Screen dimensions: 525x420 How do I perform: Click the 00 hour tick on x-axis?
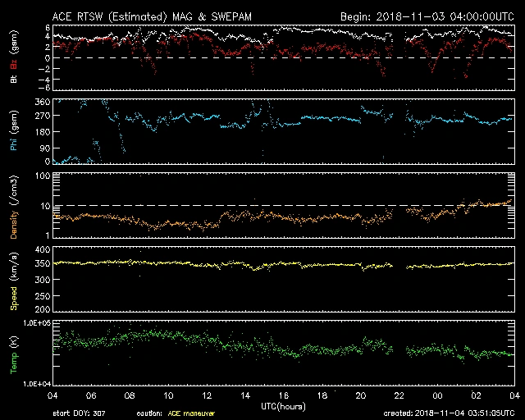point(437,396)
